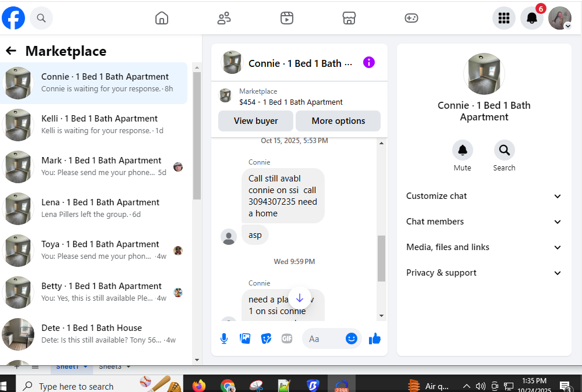Viewport: 582px width, 392px height.
Task: Open Chrome in the taskbar
Action: pyautogui.click(x=228, y=386)
